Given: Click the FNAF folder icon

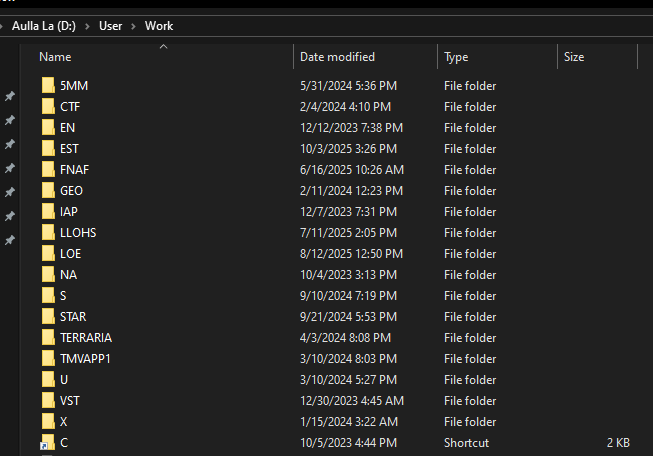Looking at the screenshot, I should pyautogui.click(x=47, y=169).
